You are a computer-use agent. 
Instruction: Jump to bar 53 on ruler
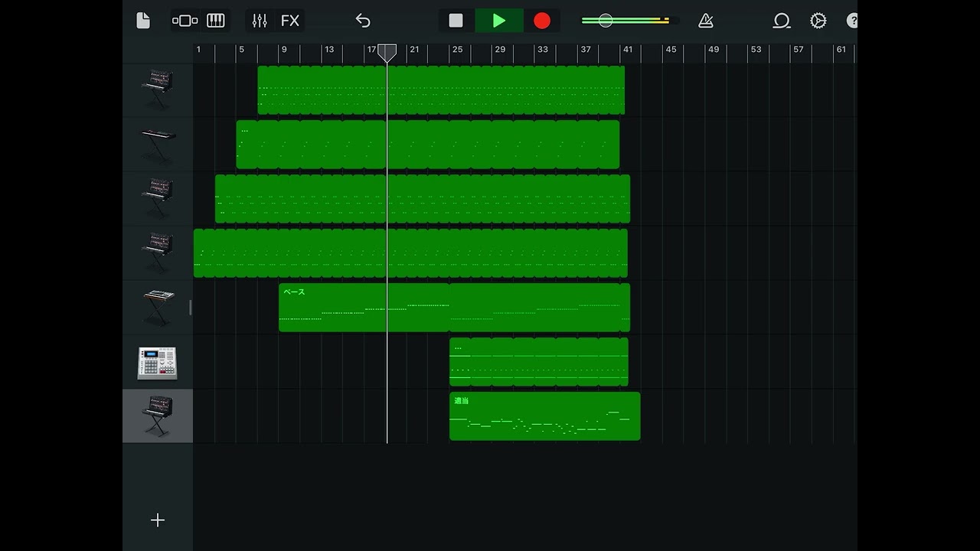coord(756,50)
